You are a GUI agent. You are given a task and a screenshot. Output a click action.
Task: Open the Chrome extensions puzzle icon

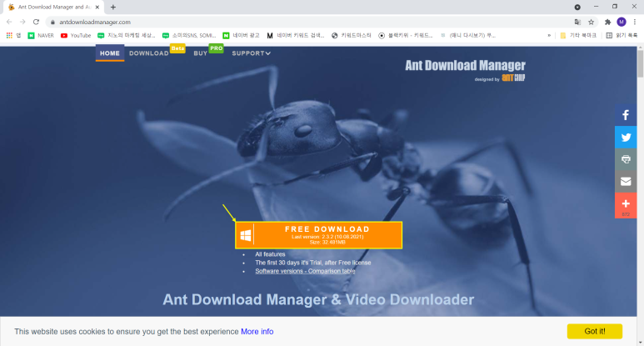tap(608, 23)
